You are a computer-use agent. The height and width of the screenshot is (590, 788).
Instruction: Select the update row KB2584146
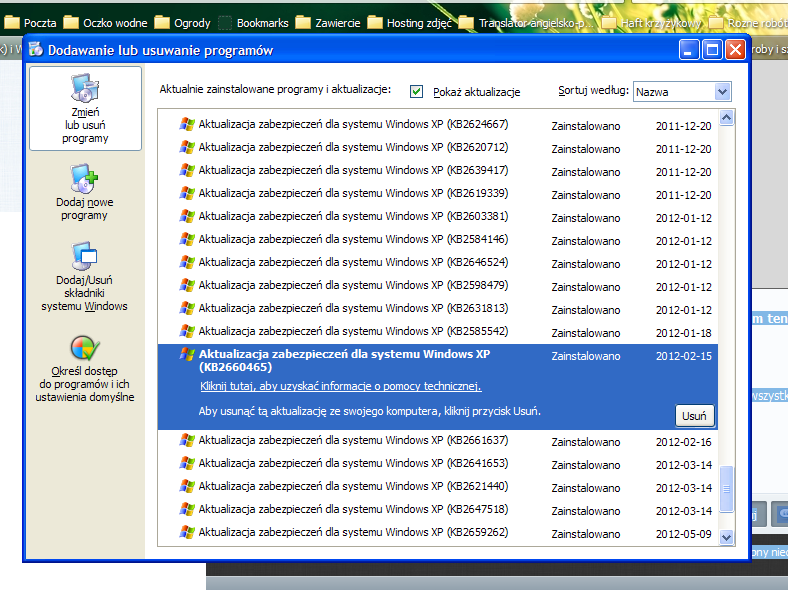pyautogui.click(x=438, y=240)
